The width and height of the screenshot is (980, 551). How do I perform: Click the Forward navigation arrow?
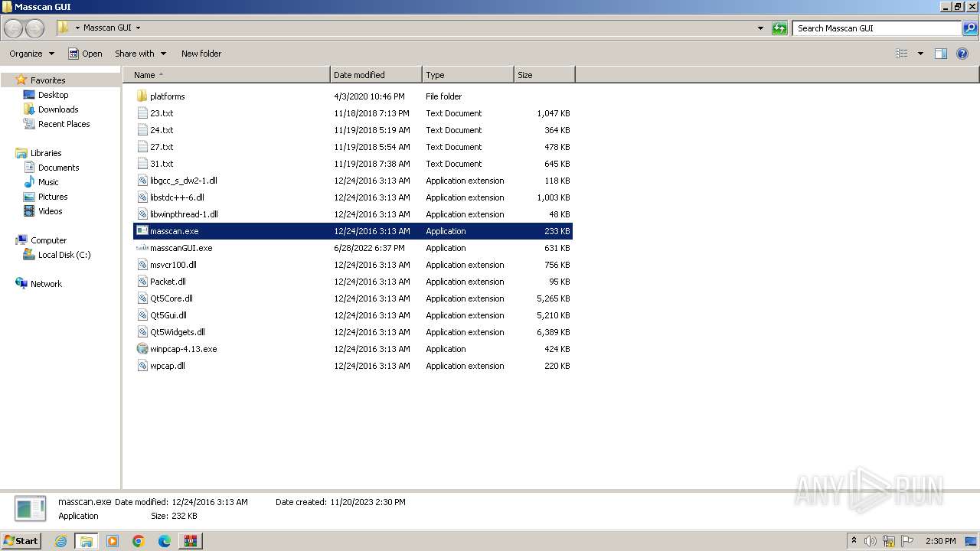tap(35, 28)
